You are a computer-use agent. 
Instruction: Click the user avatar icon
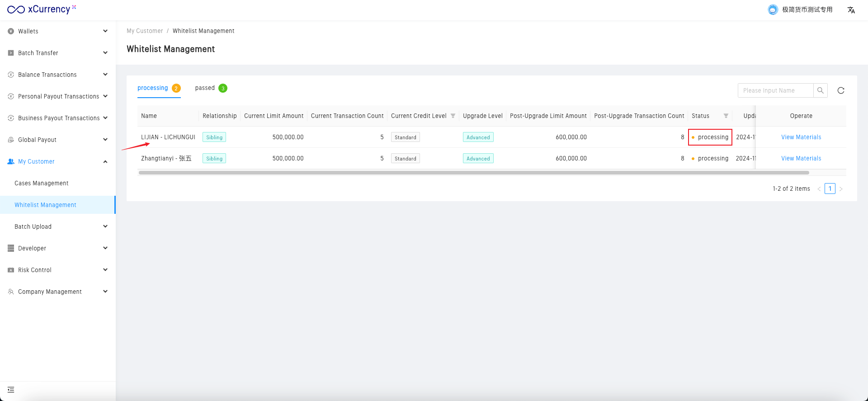(x=773, y=9)
